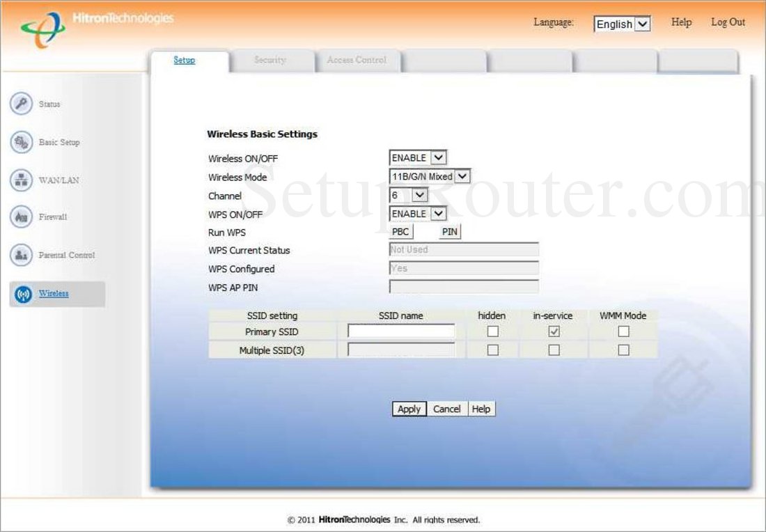766x532 pixels.
Task: Switch to the Security tab
Action: 270,60
